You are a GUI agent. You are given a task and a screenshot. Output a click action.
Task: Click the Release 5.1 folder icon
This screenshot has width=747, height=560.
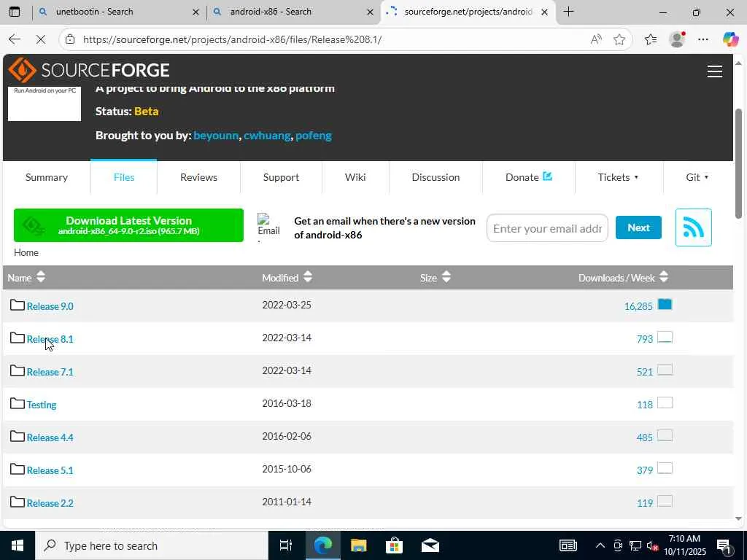point(18,470)
